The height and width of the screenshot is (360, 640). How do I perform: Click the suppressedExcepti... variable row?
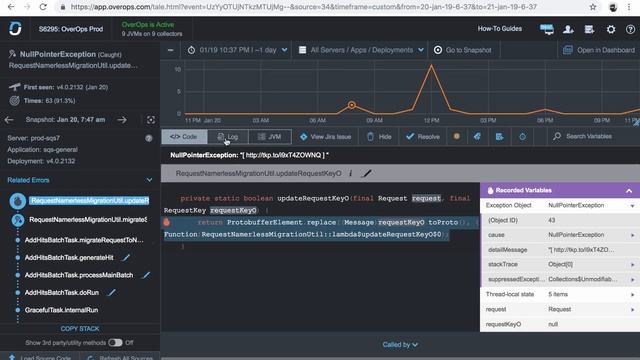pos(560,280)
